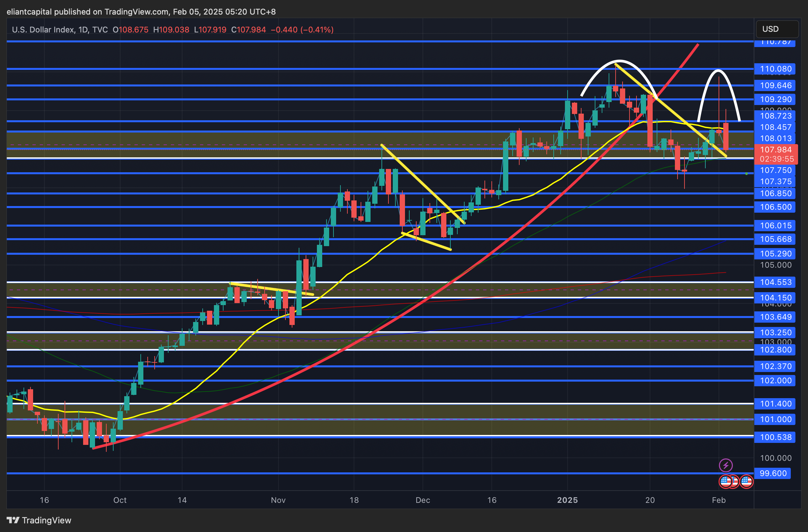Click the 100.538 blue price tag
Viewport: 808px width, 532px height.
point(776,437)
